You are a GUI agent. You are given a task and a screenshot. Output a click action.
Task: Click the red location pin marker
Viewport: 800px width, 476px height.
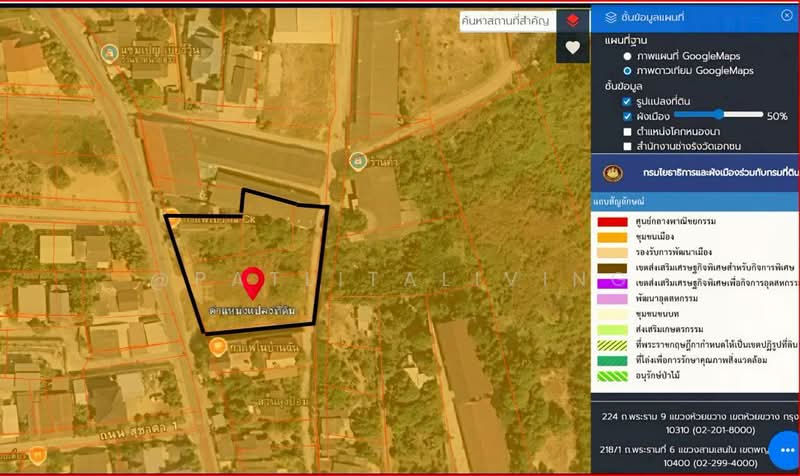point(254,282)
